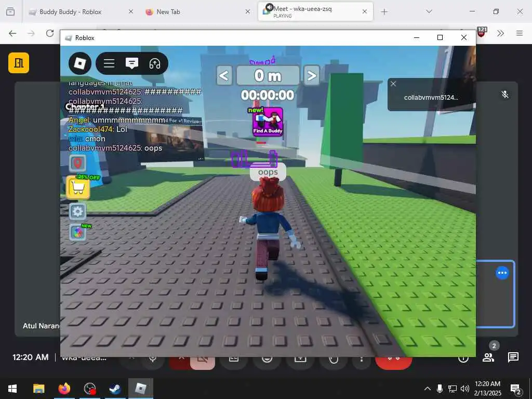The height and width of the screenshot is (399, 532).
Task: Open the shopping cart shop icon
Action: coord(78,187)
